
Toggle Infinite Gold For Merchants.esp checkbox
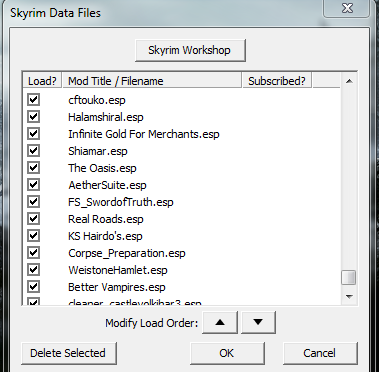pos(33,134)
